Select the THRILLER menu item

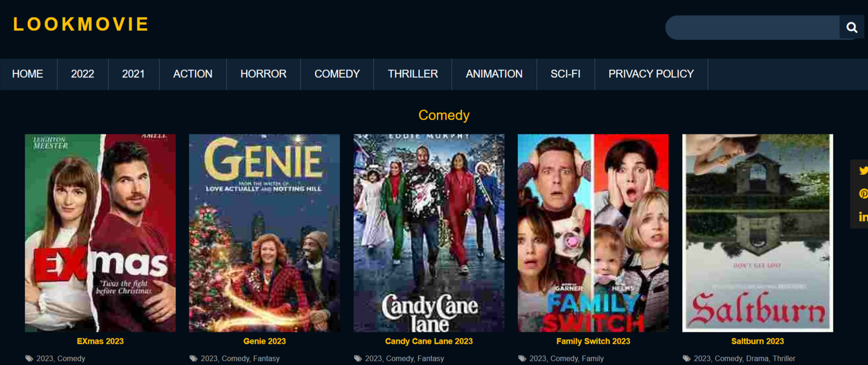click(x=412, y=74)
